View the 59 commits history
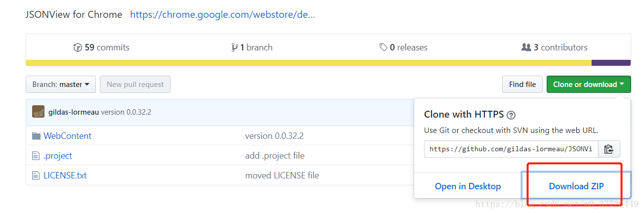Image resolution: width=644 pixels, height=214 pixels. [101, 47]
